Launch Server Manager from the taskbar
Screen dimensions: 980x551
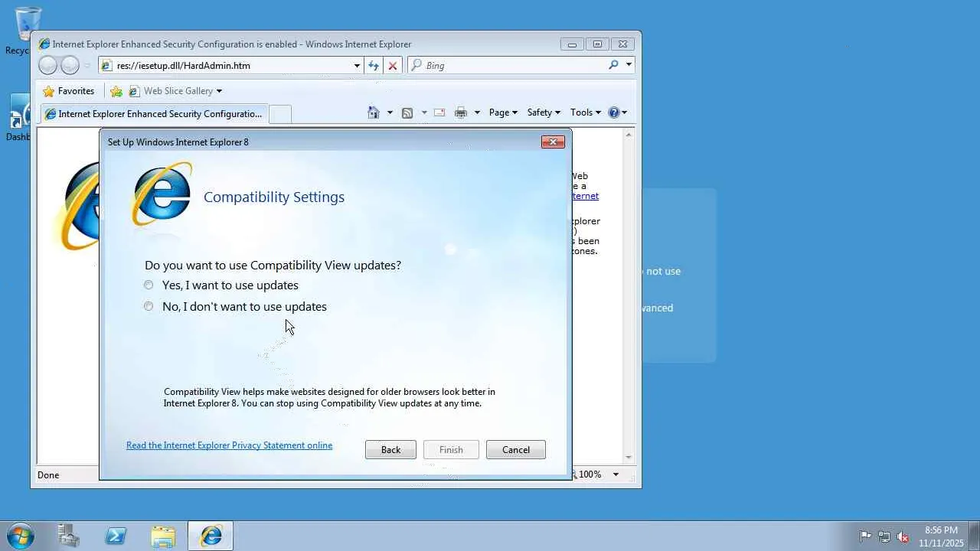[69, 536]
